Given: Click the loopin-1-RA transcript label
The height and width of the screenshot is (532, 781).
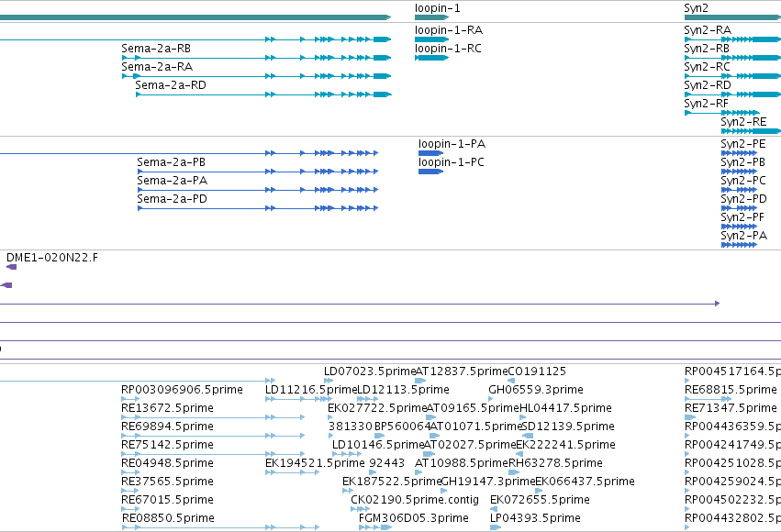Looking at the screenshot, I should (x=448, y=30).
